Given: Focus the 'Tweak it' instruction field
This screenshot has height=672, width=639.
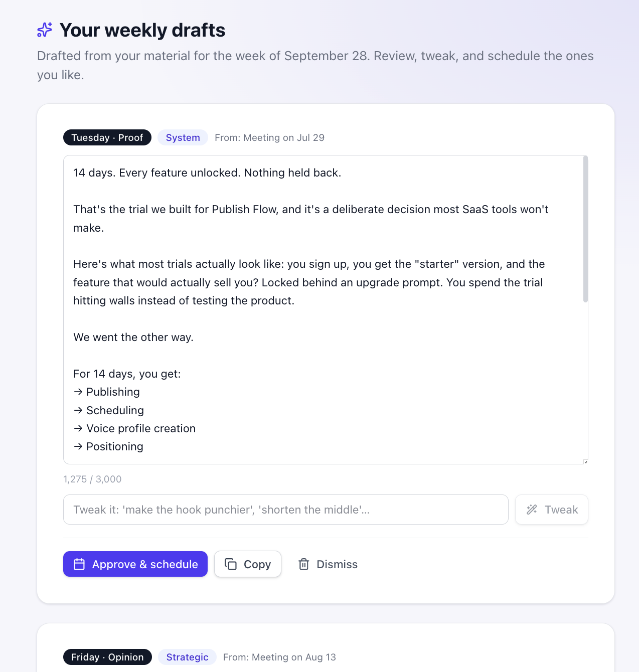Looking at the screenshot, I should 286,510.
